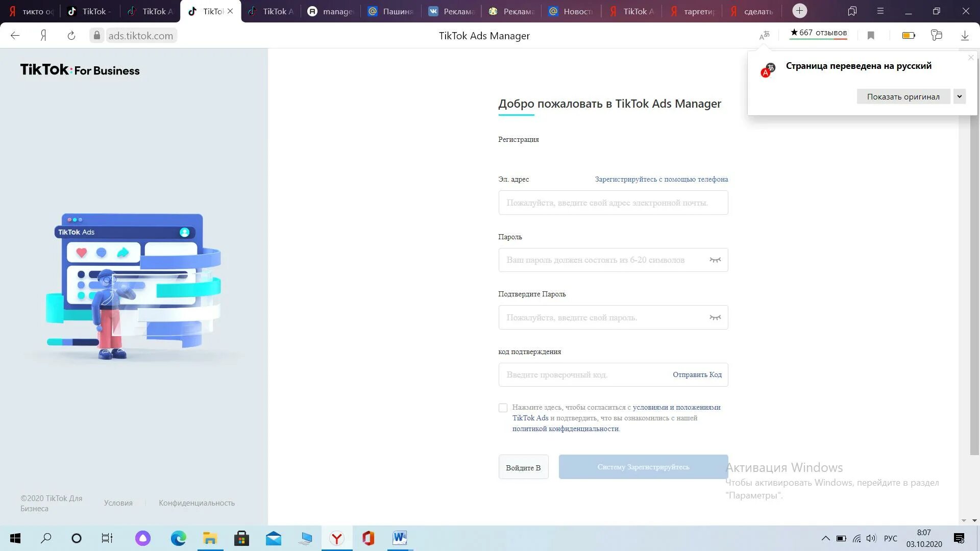980x551 pixels.
Task: Open Windows taskbar search
Action: click(46, 538)
